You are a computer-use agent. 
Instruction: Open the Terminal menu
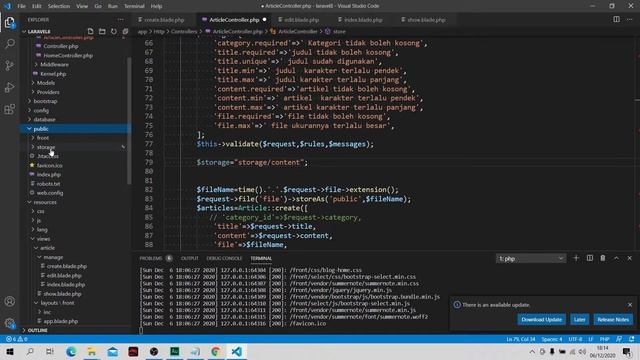point(134,6)
